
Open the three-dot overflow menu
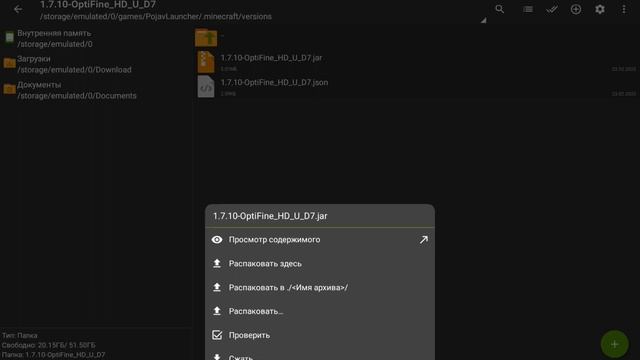624,9
